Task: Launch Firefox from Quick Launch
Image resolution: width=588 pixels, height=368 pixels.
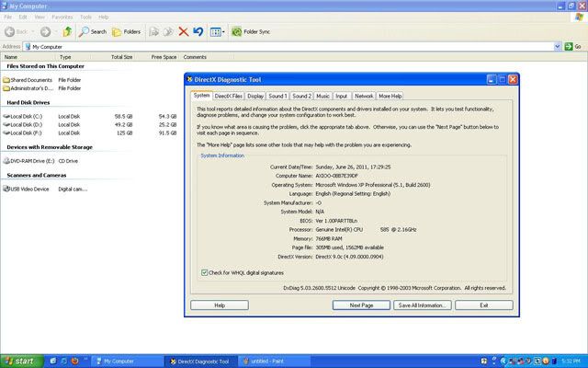Action: (x=74, y=361)
